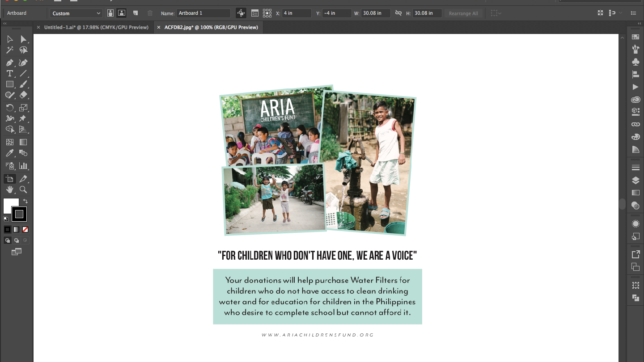Pick the Blend tool
The image size is (644, 362).
[23, 153]
